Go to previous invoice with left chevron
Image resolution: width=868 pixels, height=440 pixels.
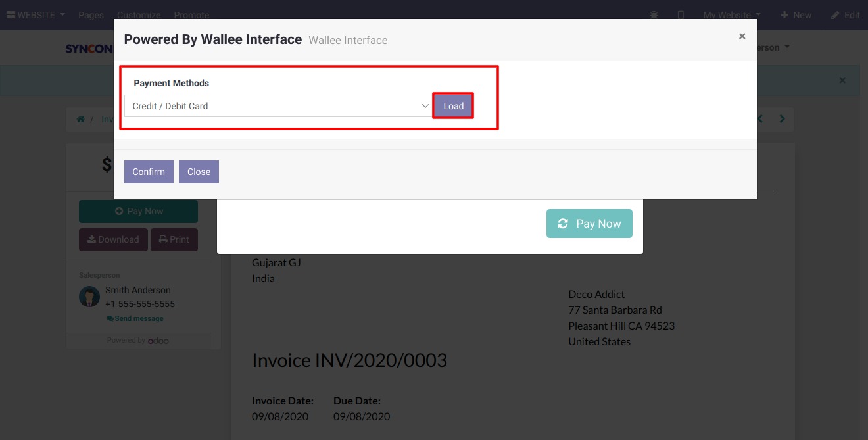[760, 119]
